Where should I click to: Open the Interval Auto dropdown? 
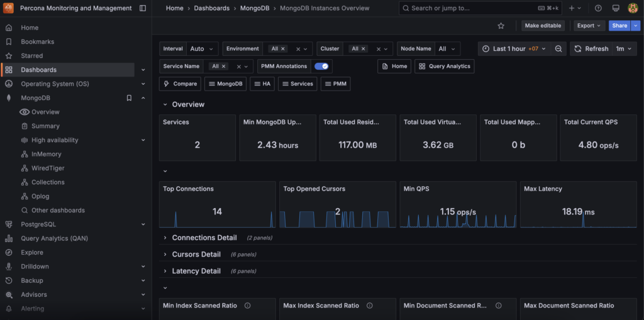pos(202,48)
